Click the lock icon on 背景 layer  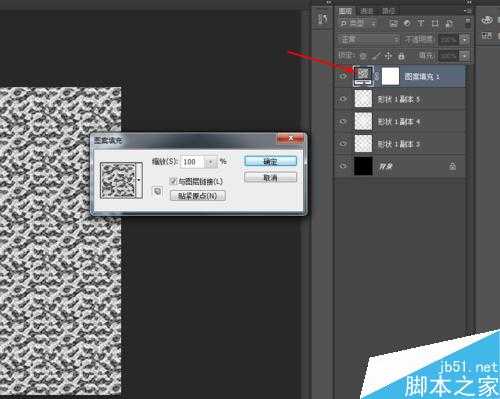pos(452,166)
